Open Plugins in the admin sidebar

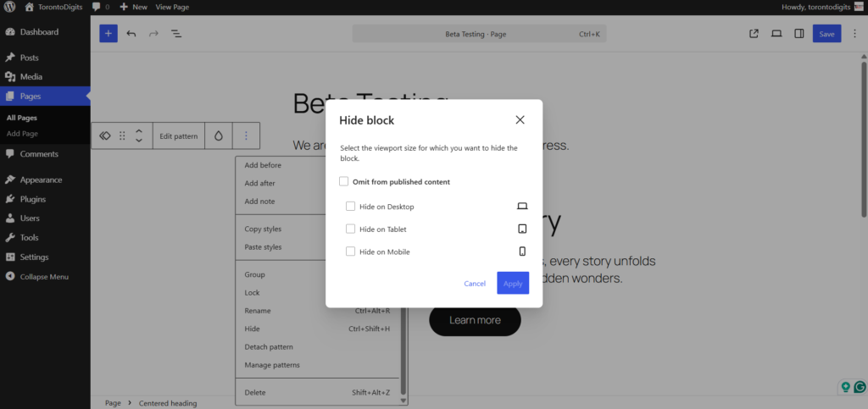[x=33, y=199]
